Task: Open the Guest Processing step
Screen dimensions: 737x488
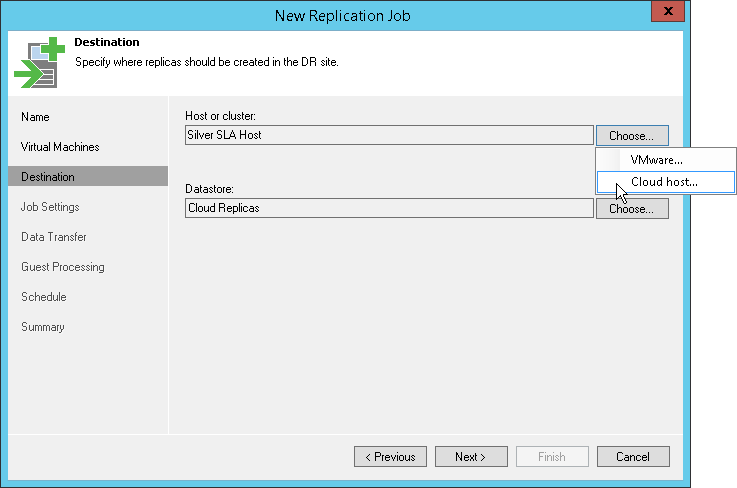Action: (x=63, y=267)
